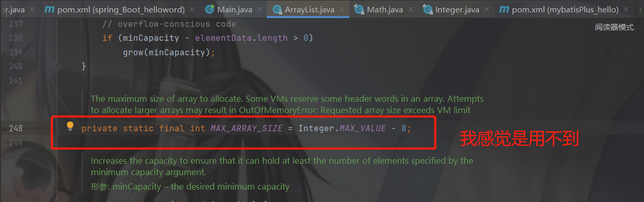Click the 'if' keyword on line 238
This screenshot has height=202, width=644.
coord(107,38)
